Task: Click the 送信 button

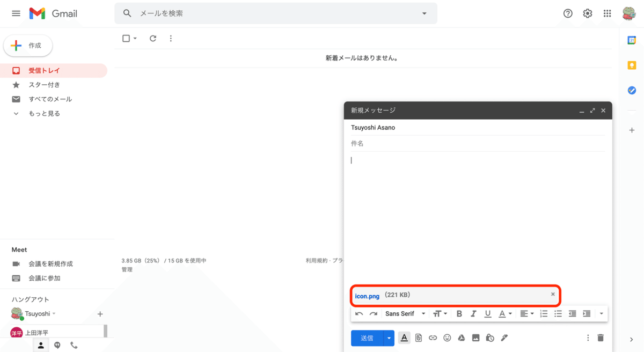Action: (367, 338)
